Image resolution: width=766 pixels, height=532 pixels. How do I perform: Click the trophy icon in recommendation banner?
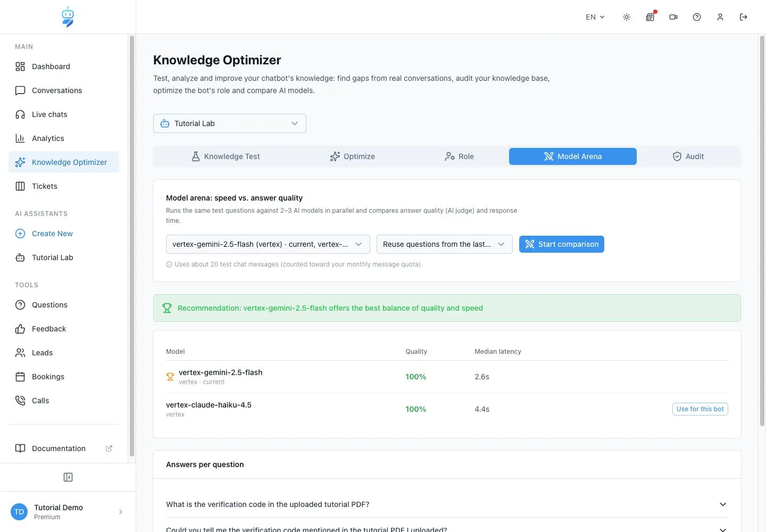click(x=167, y=308)
